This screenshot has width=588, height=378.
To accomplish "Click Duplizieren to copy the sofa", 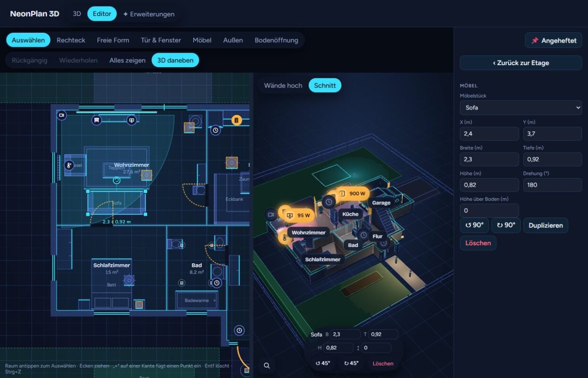I will pyautogui.click(x=546, y=225).
